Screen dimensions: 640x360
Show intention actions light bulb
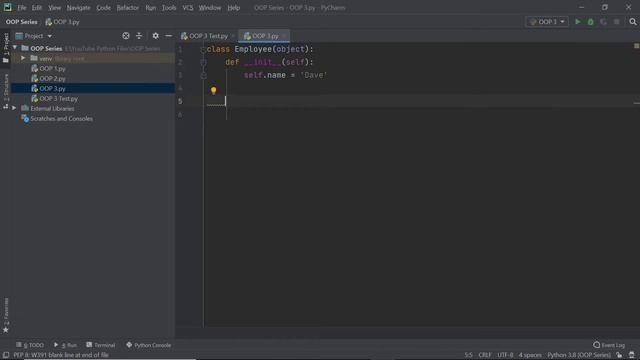tap(213, 90)
